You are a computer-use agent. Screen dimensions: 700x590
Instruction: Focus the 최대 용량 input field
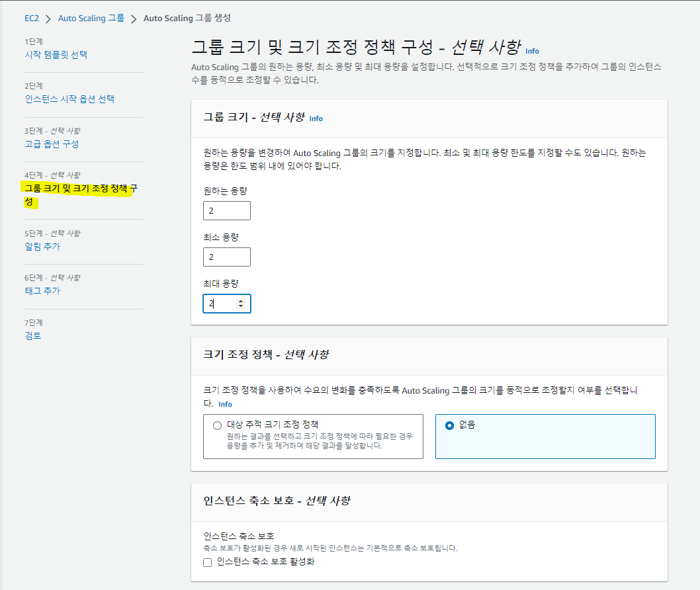pos(227,304)
